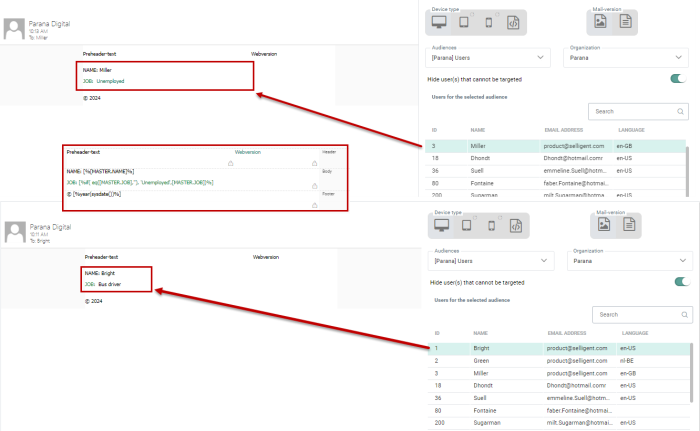Screen dimensions: 700x431
Task: Expand Audiences dropdown in upper panel
Action: tap(489, 59)
